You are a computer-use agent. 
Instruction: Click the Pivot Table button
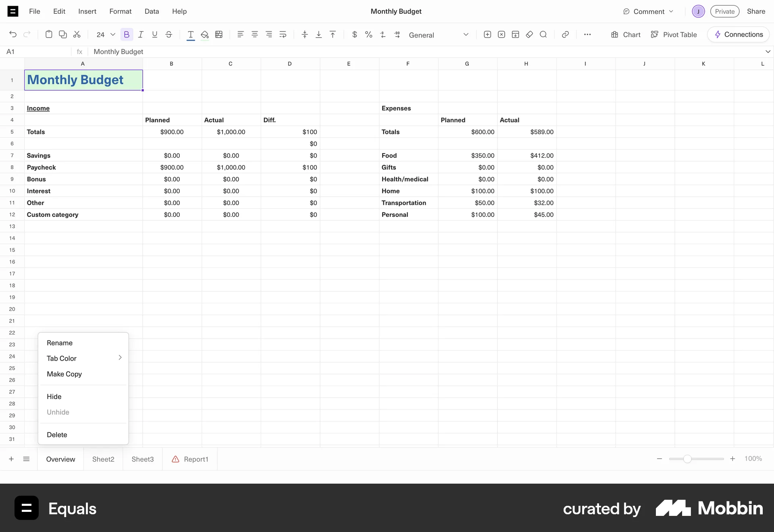679,35
